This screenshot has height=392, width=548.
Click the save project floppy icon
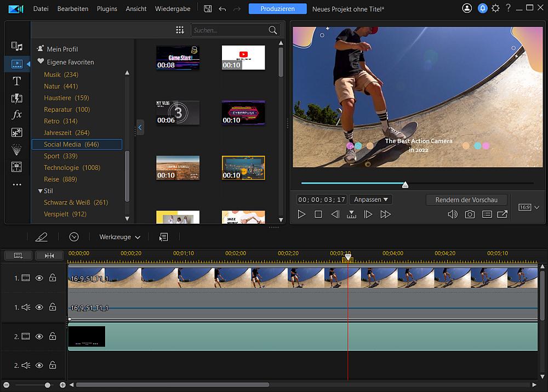[208, 9]
